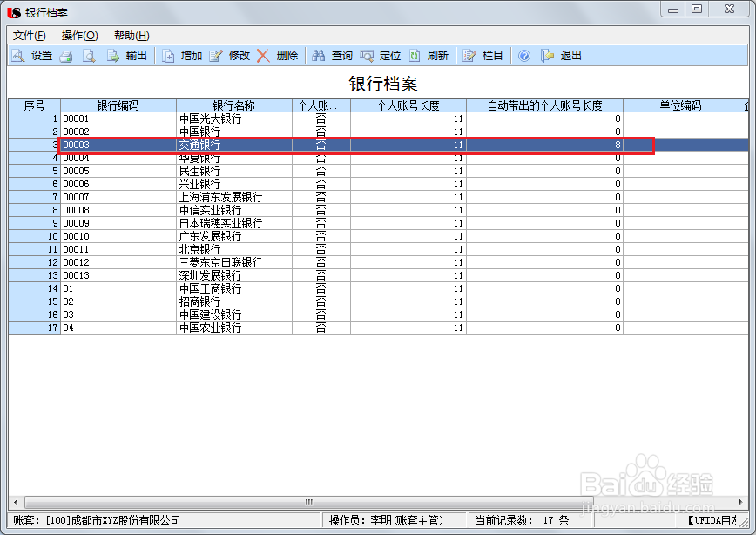Click the 设置 (setup) toolbar icon
Screen dimensions: 756x535
pyautogui.click(x=17, y=56)
